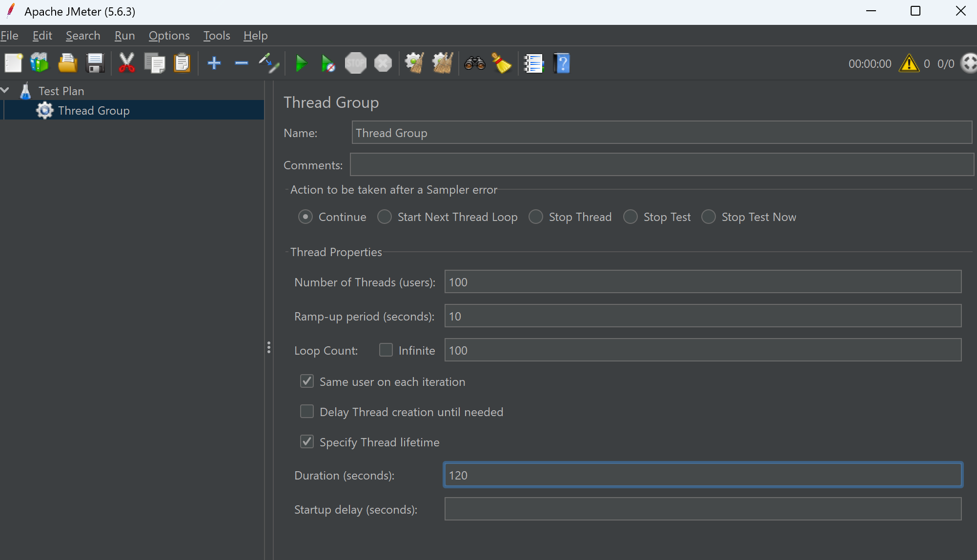Screen dimensions: 977x560
Task: Collapse all with the minus icon
Action: pos(242,63)
